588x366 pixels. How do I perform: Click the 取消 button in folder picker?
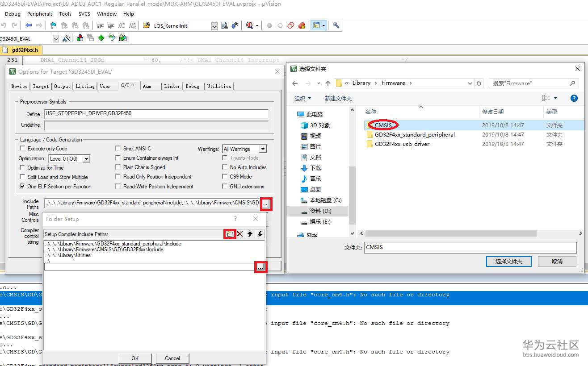557,261
